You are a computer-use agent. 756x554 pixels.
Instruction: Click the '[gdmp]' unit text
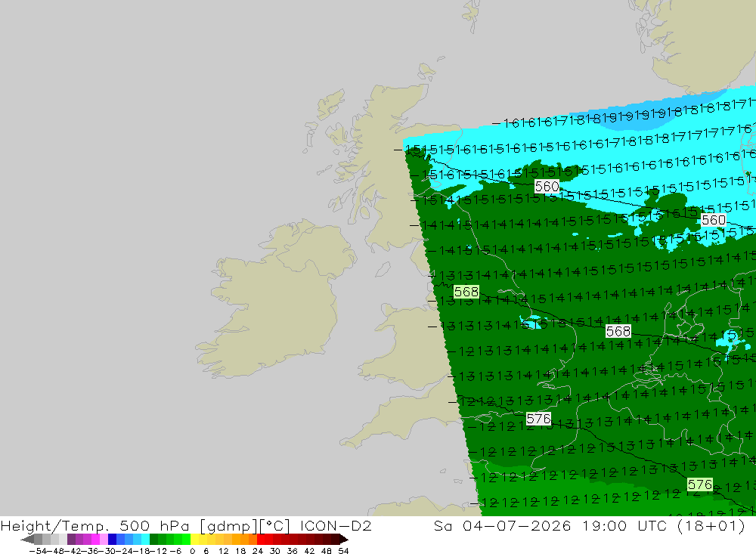coord(228,525)
